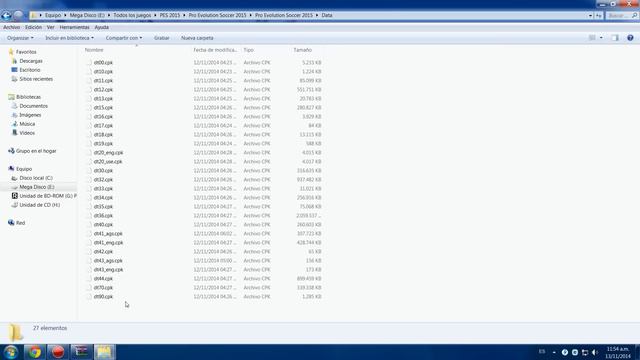Open Escritorio in sidebar

[x=30, y=70]
